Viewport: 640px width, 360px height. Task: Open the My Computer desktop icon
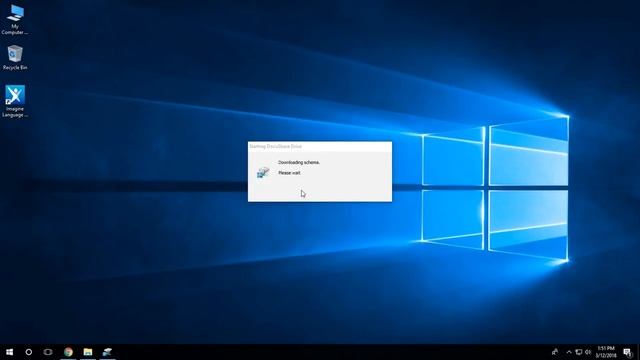15,19
